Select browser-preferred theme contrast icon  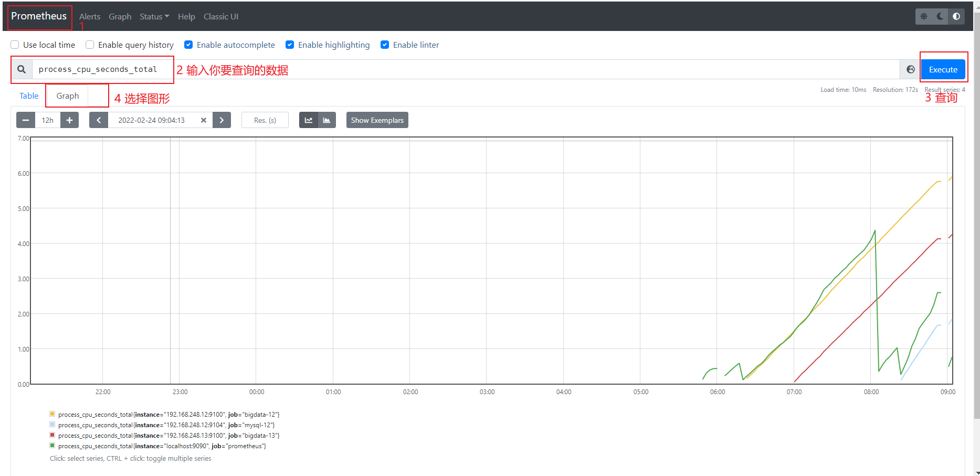point(956,16)
